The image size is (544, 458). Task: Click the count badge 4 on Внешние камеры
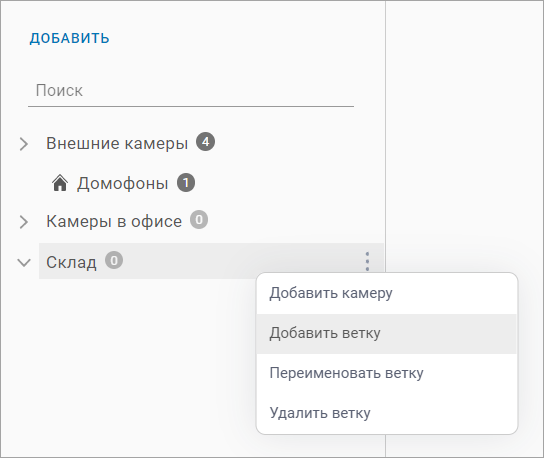point(205,142)
